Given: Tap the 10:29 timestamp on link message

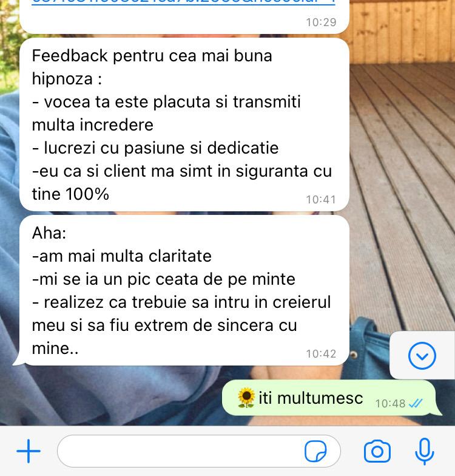Looking at the screenshot, I should click(321, 22).
